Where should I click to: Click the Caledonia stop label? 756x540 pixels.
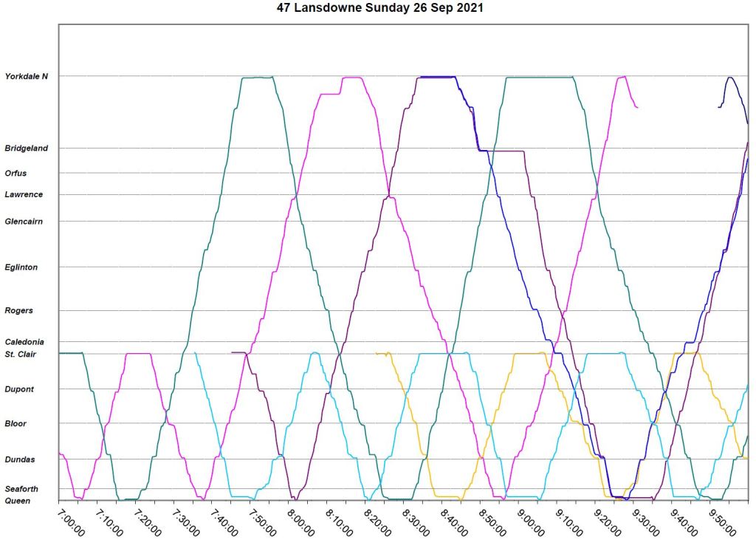point(24,343)
